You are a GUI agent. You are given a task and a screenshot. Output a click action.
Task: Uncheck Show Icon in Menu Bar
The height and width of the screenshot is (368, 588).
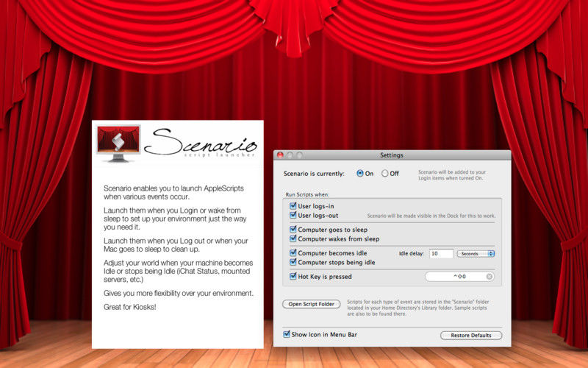[x=287, y=334]
